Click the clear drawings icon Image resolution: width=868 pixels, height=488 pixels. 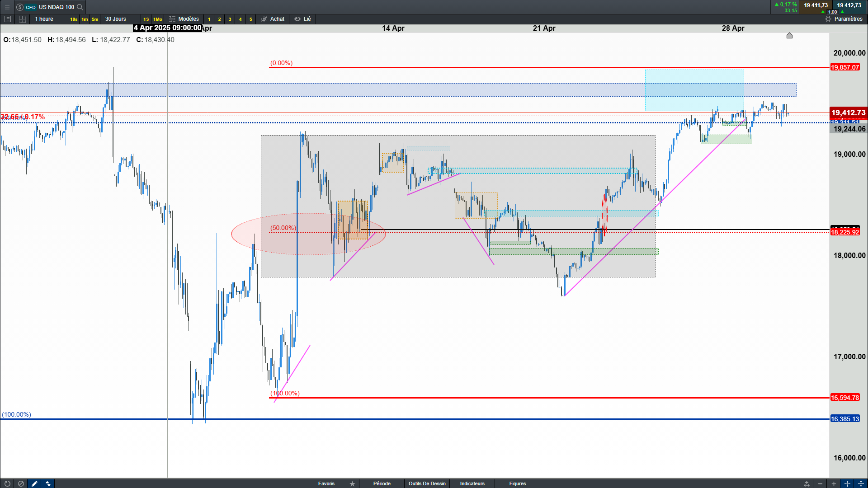21,483
